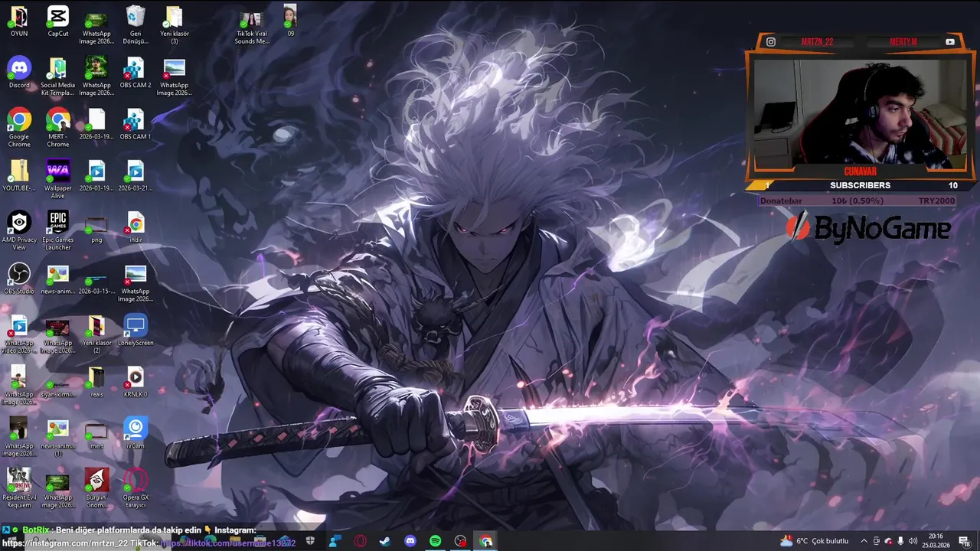Launch Opera GX tarayıcı shortcut

(x=136, y=487)
